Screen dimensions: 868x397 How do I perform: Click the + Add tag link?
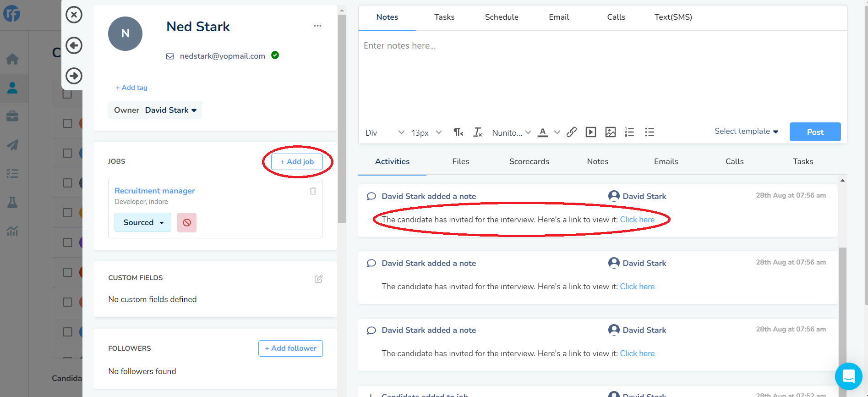pyautogui.click(x=131, y=88)
